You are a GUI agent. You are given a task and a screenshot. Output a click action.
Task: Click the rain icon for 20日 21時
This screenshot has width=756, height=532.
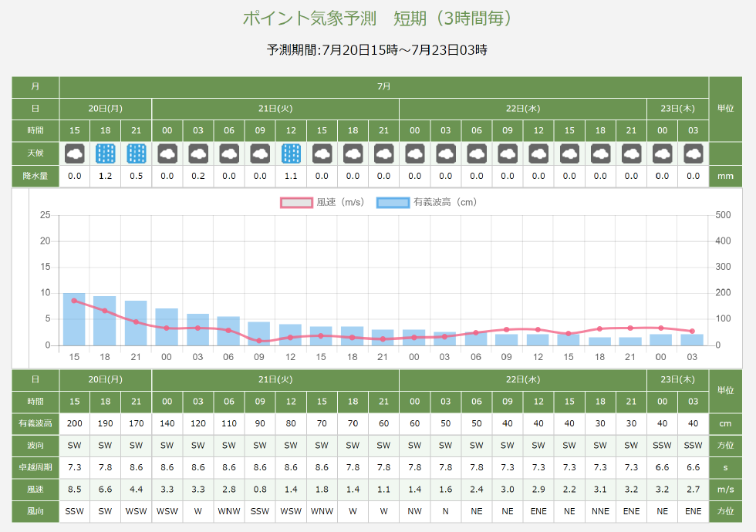coord(137,153)
